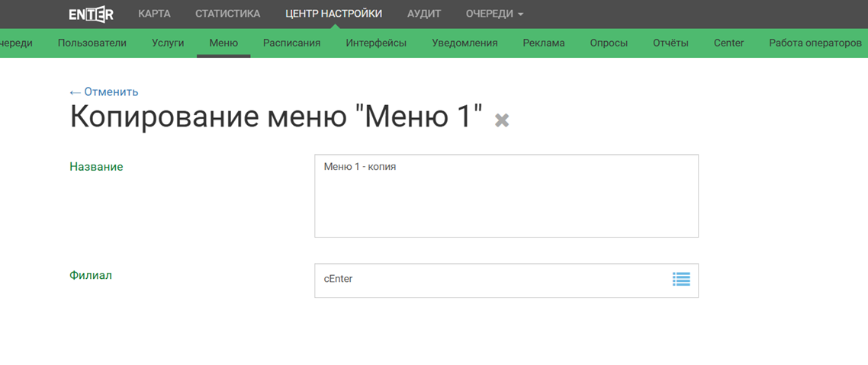Expand the ОЧЕРЕДИ dropdown menu
The height and width of the screenshot is (365, 868).
point(494,14)
